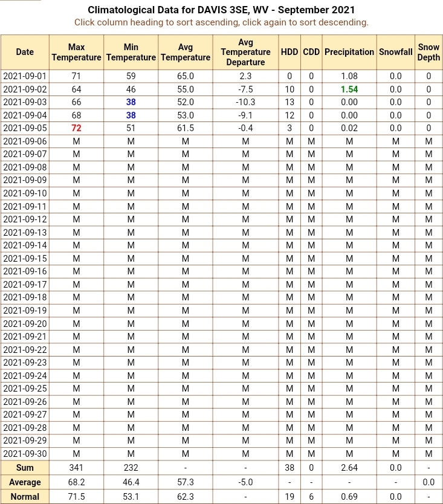The height and width of the screenshot is (504, 443).
Task: Sort by Avg Temperature column heading
Action: coord(186,52)
